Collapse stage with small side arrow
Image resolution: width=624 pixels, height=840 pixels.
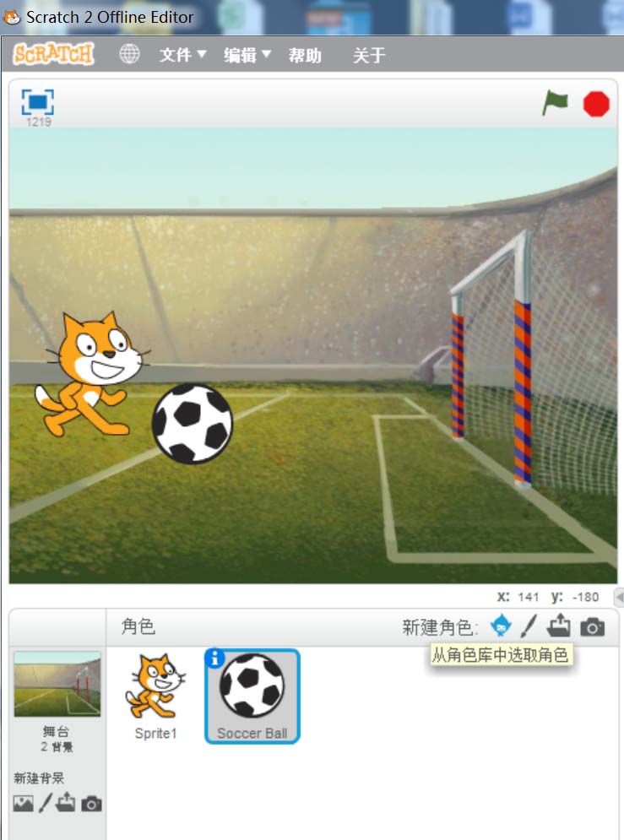[619, 597]
